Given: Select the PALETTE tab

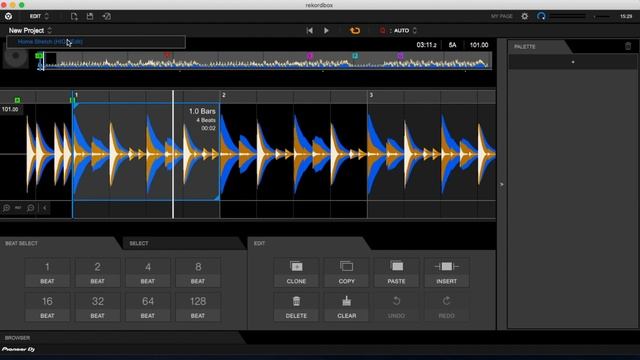Looking at the screenshot, I should tap(524, 47).
